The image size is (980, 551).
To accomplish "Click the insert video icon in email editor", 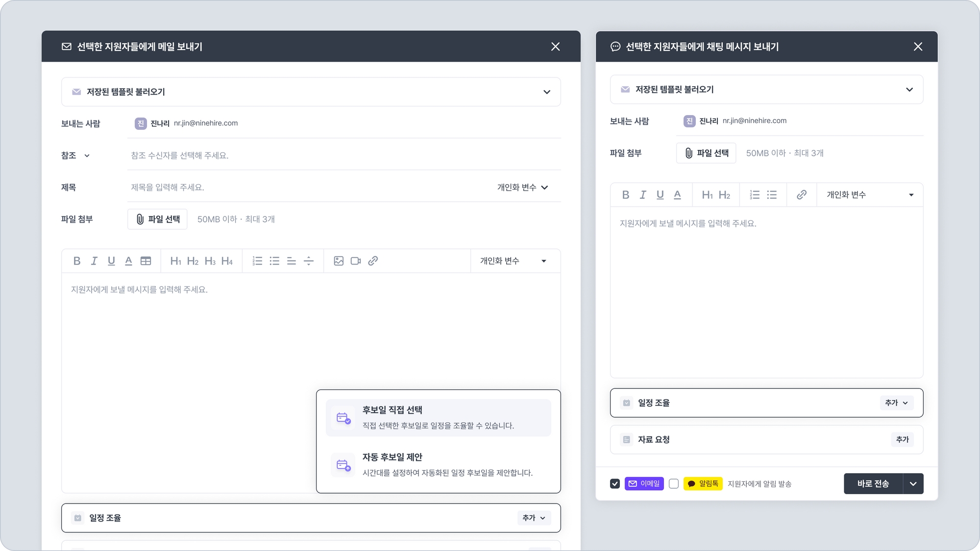I will (x=356, y=261).
